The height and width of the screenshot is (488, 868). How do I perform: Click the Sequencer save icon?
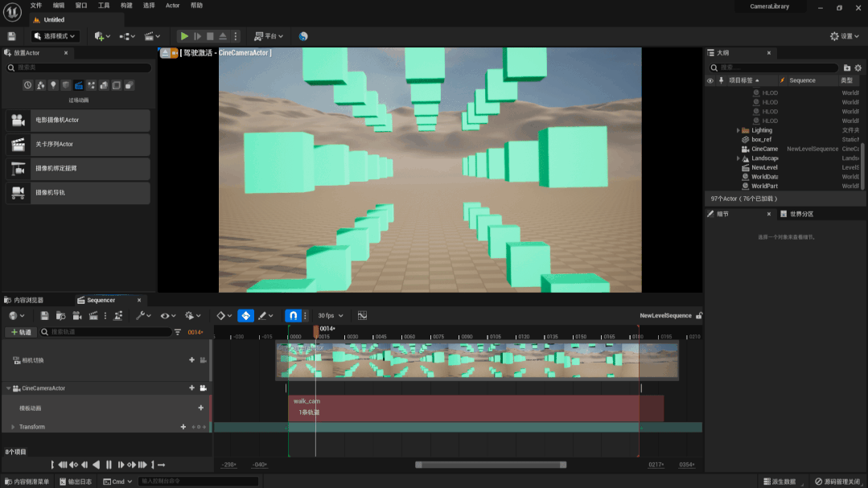click(x=44, y=316)
